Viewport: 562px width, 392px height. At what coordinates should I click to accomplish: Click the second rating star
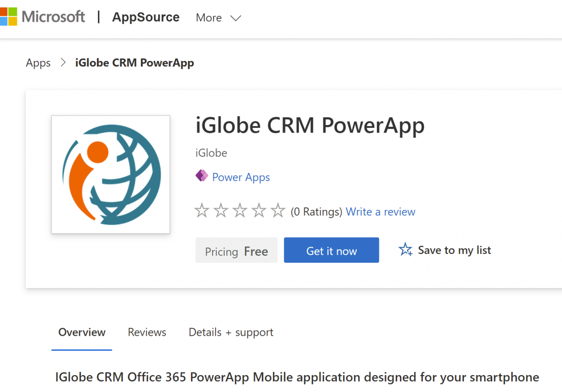pos(221,211)
